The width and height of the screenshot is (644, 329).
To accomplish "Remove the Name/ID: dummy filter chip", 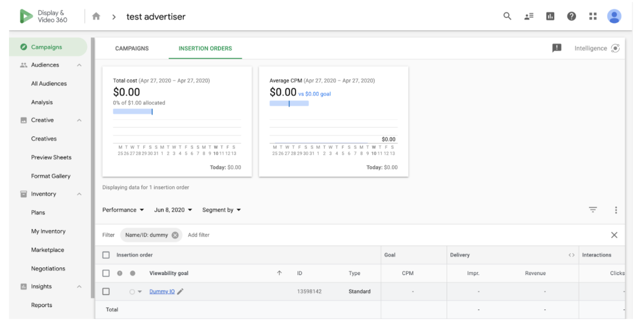I will 175,235.
